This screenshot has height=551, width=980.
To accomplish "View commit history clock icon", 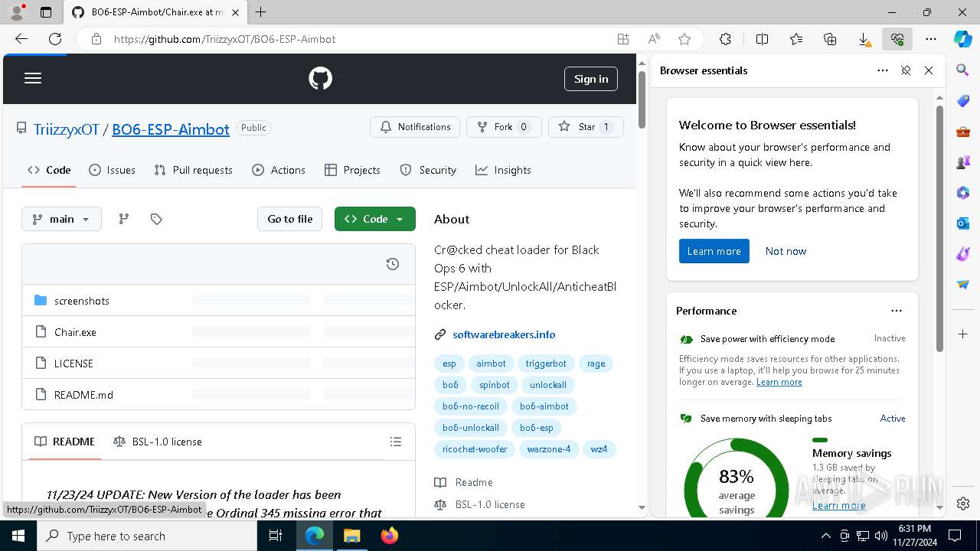I will click(393, 264).
